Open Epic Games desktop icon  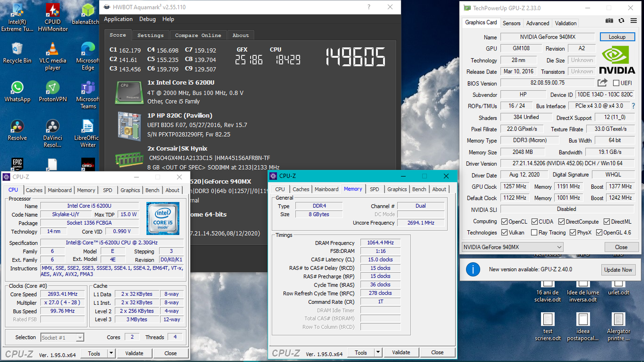[x=17, y=164]
